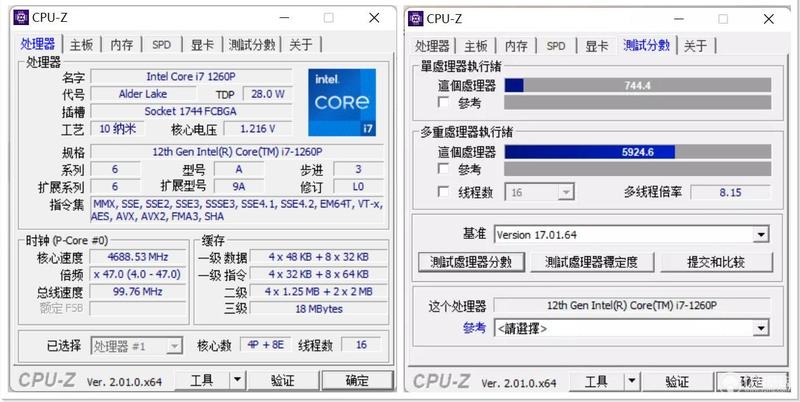Toggle the 线程数 checkbox

coord(443,192)
